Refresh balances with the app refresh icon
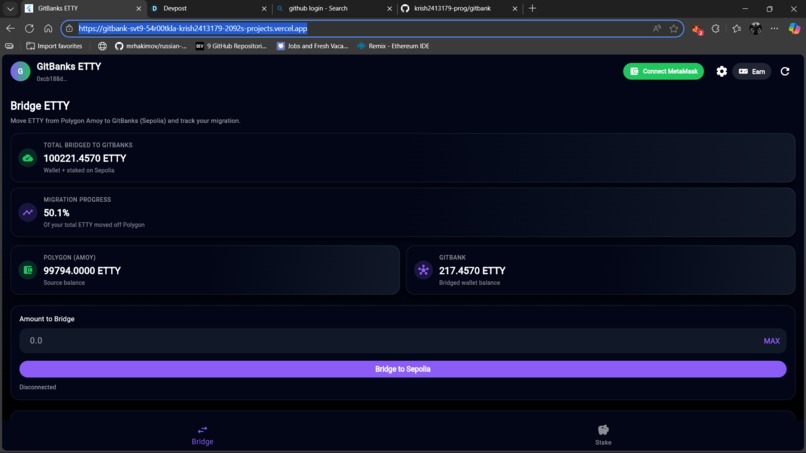 tap(785, 71)
